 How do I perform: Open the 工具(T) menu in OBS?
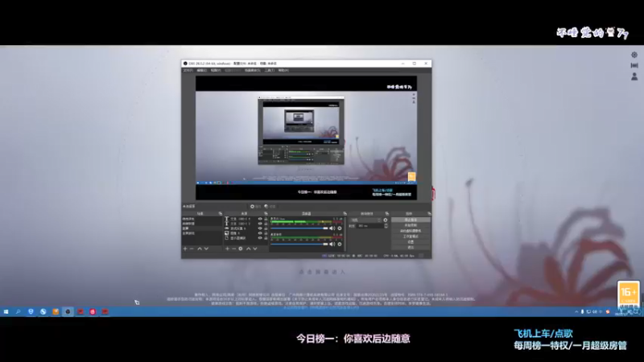[x=270, y=71]
